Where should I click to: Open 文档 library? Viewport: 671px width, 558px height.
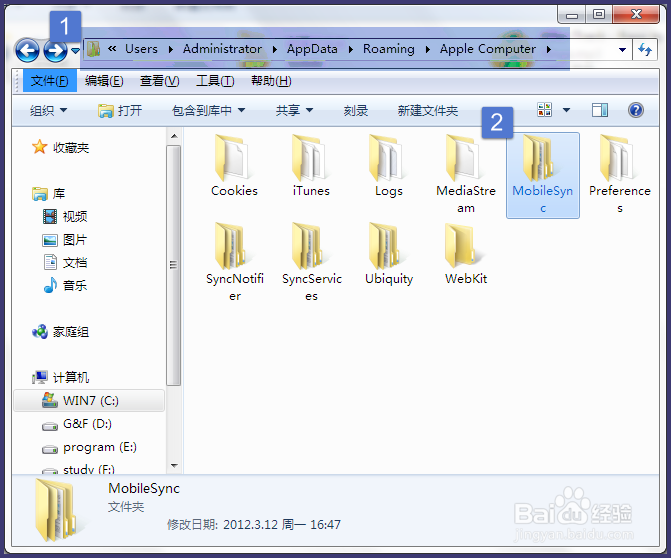click(65, 262)
